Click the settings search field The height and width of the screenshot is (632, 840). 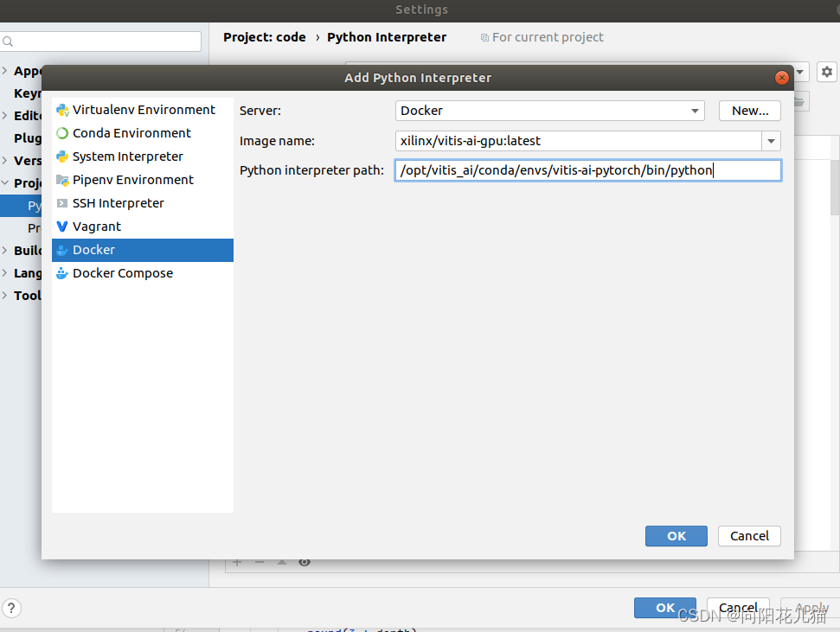(x=100, y=41)
